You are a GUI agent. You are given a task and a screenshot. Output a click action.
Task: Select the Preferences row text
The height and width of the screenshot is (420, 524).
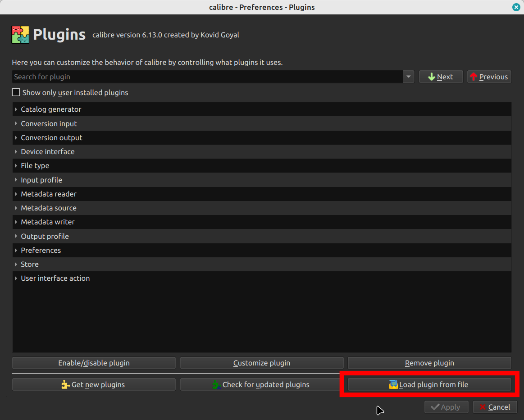coord(41,250)
